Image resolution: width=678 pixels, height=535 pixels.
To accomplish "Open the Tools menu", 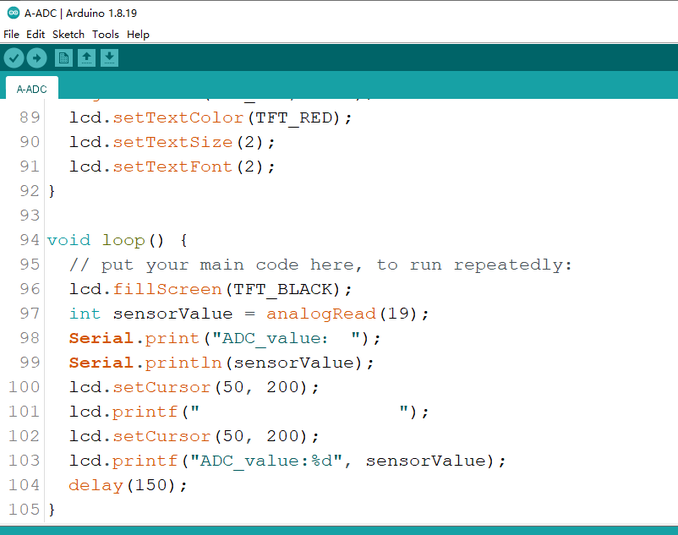I will click(106, 34).
